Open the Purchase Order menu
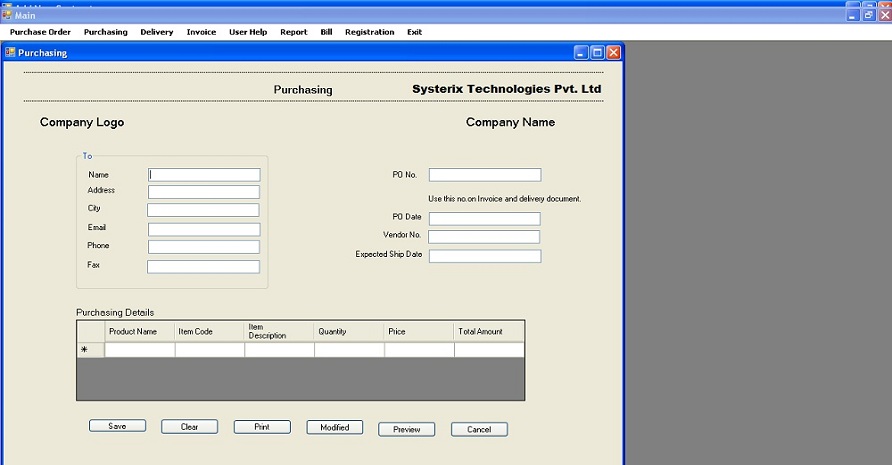The height and width of the screenshot is (465, 892). (x=40, y=32)
